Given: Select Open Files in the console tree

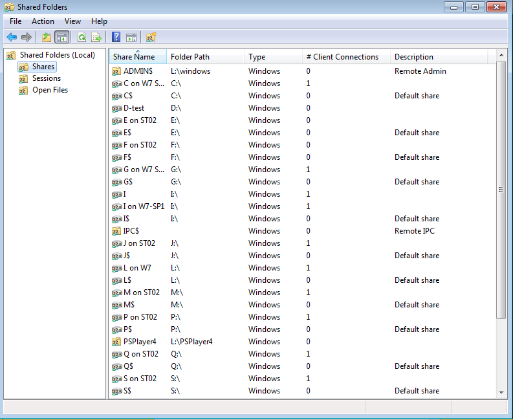Looking at the screenshot, I should point(50,90).
